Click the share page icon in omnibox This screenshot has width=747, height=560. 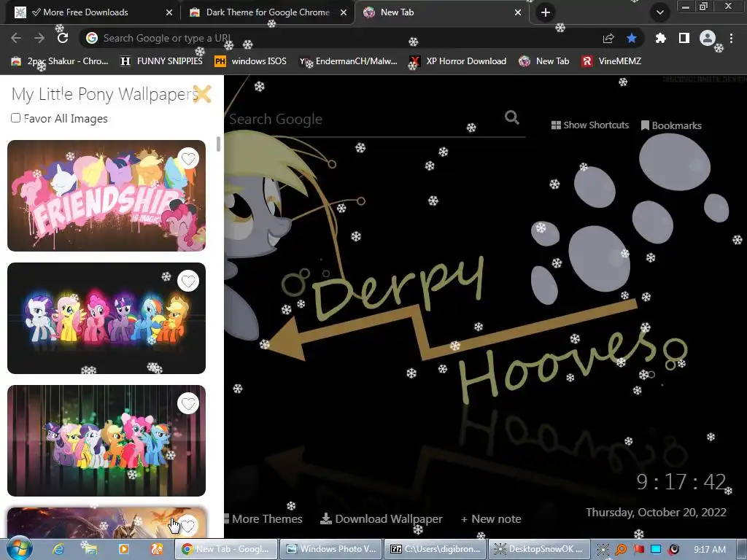tap(608, 38)
